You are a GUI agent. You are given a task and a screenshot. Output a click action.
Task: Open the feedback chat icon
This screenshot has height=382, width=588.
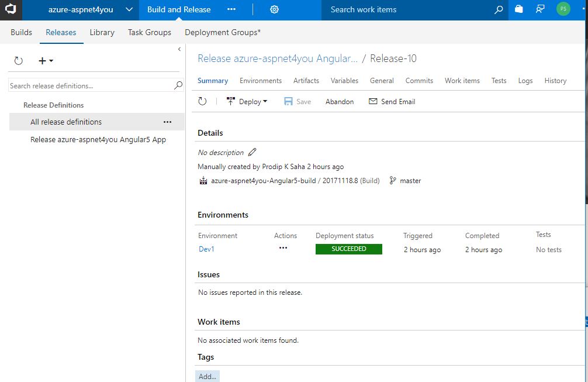540,9
